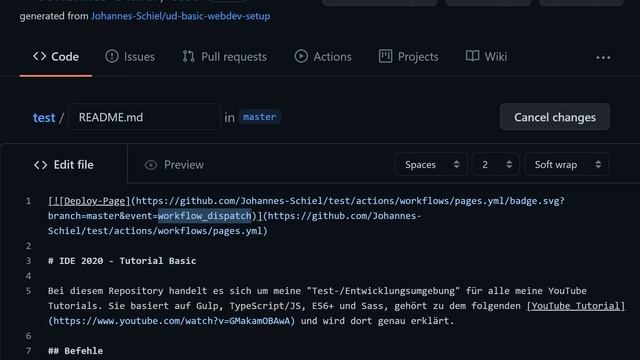
Task: Click the Edit file brackets icon
Action: (40, 165)
